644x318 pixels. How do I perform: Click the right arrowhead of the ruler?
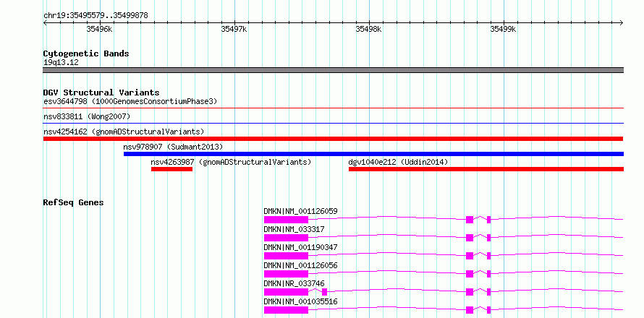[622, 22]
